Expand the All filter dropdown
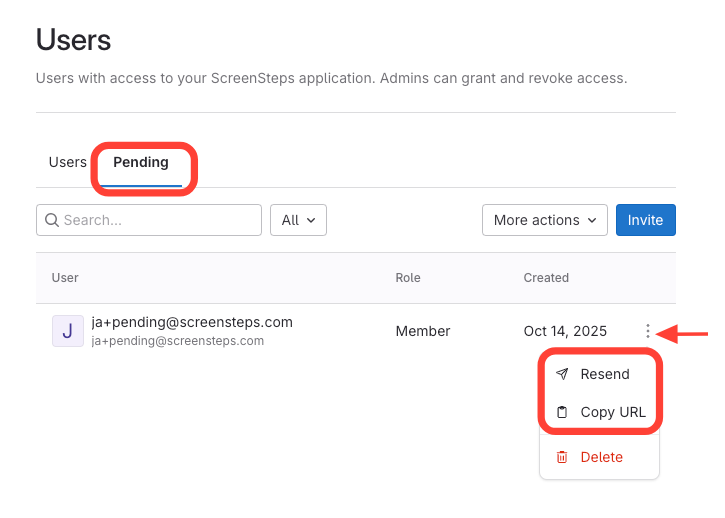725x518 pixels. pos(298,220)
